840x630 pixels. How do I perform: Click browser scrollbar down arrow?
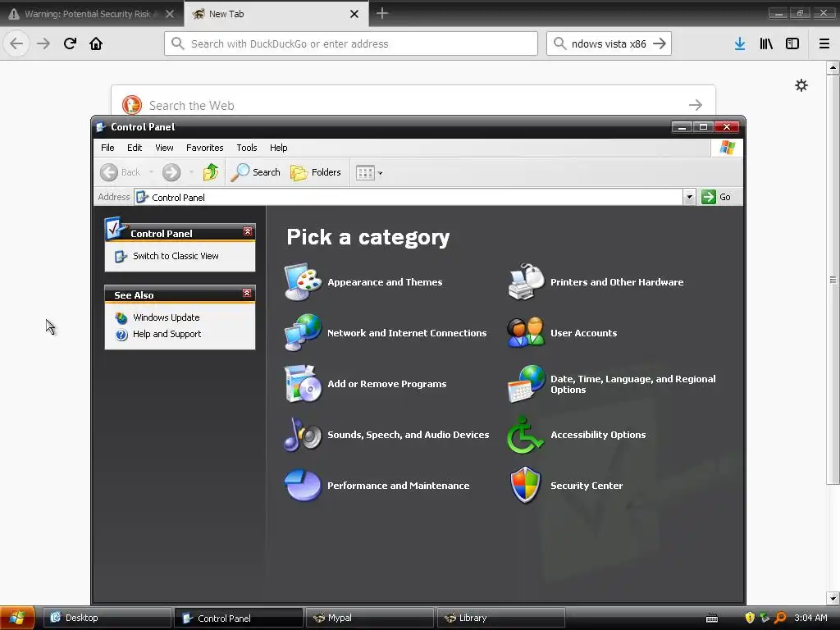click(x=833, y=598)
